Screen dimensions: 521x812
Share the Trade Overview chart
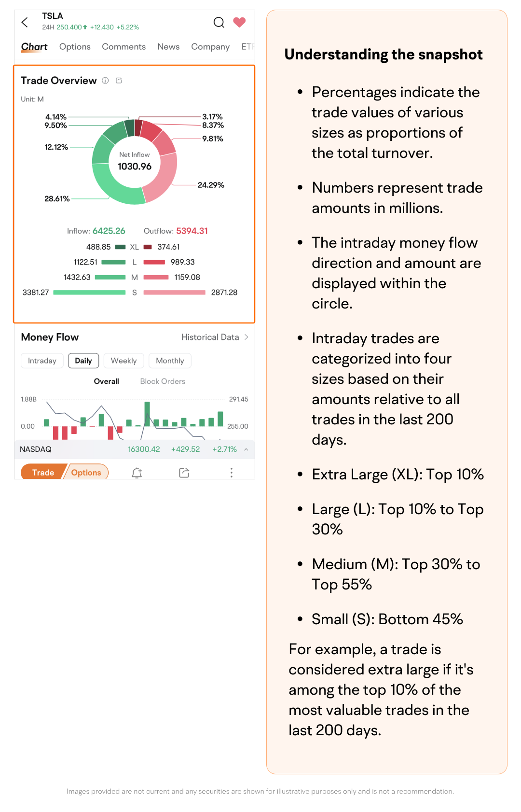(119, 81)
